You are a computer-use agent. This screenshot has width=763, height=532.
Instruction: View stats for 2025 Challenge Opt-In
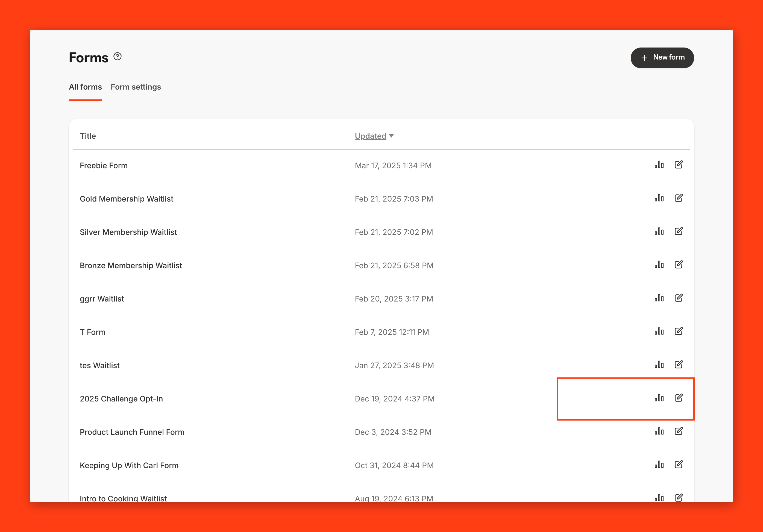coord(659,398)
